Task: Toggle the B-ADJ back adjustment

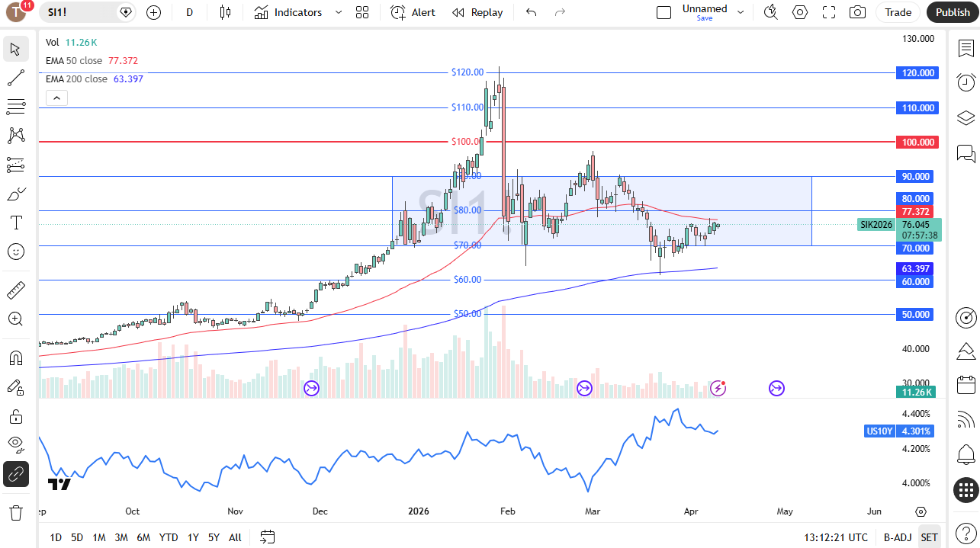Action: pyautogui.click(x=898, y=537)
